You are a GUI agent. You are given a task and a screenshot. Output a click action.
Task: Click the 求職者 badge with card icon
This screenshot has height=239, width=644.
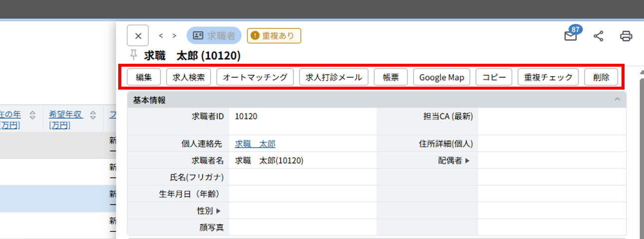pyautogui.click(x=214, y=36)
